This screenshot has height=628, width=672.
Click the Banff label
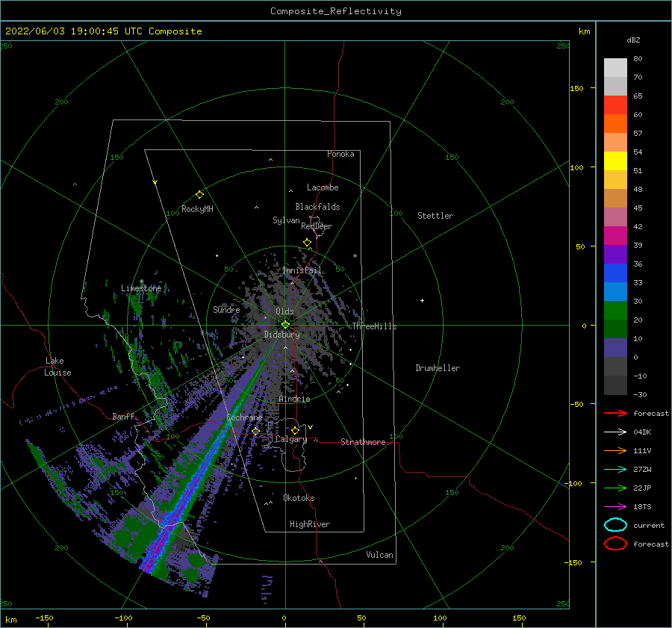(123, 416)
